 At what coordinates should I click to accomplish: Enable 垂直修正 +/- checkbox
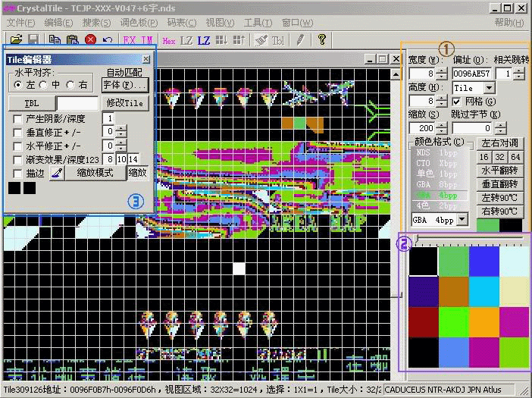click(17, 133)
